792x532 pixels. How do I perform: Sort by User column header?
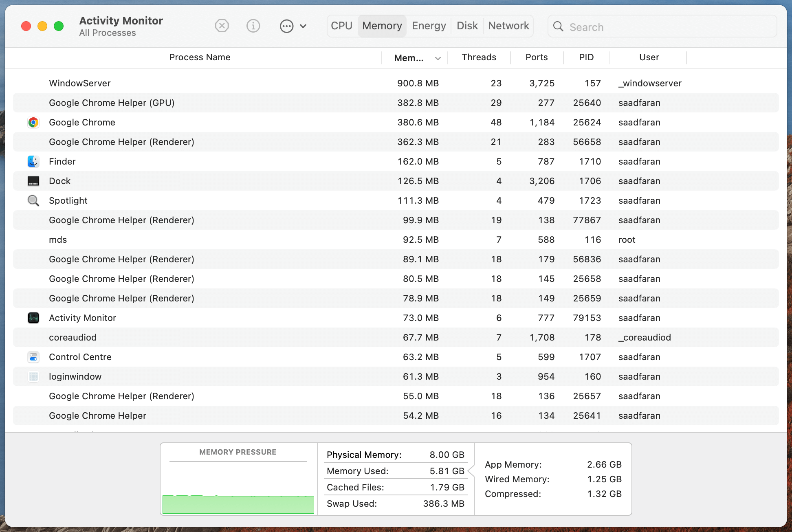coord(649,57)
